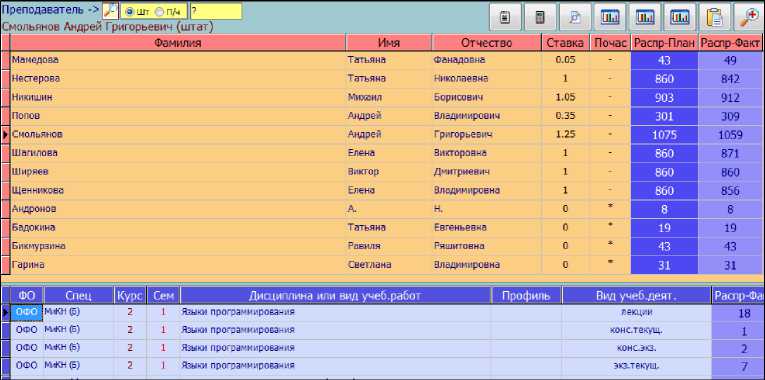Screen dimensions: 765x380
Task: Click the 871 fact value for Шагилова
Action: tap(731, 153)
